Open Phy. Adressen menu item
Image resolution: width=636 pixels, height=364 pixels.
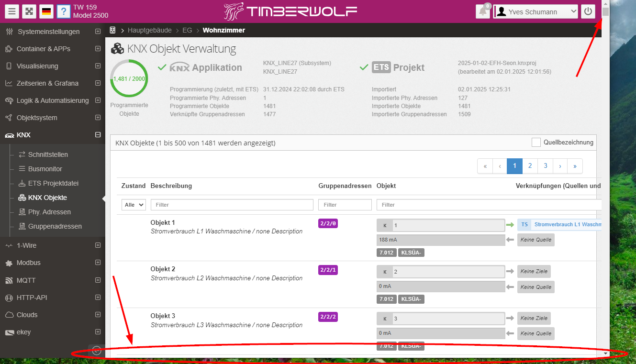coord(49,212)
